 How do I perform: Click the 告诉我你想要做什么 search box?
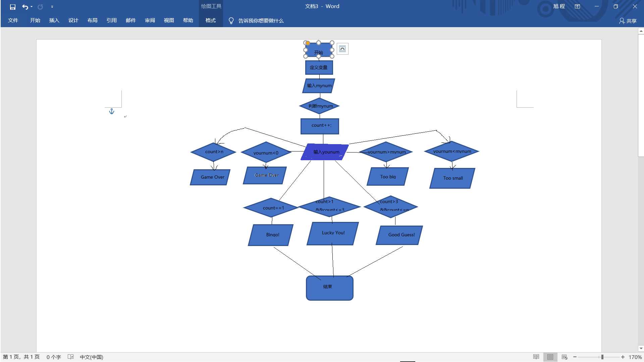261,21
